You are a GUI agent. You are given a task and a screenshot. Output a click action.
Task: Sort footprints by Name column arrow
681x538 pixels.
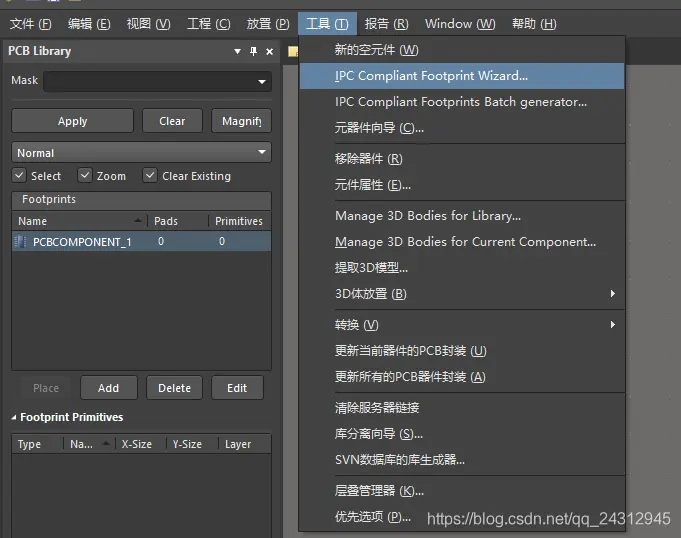click(138, 221)
